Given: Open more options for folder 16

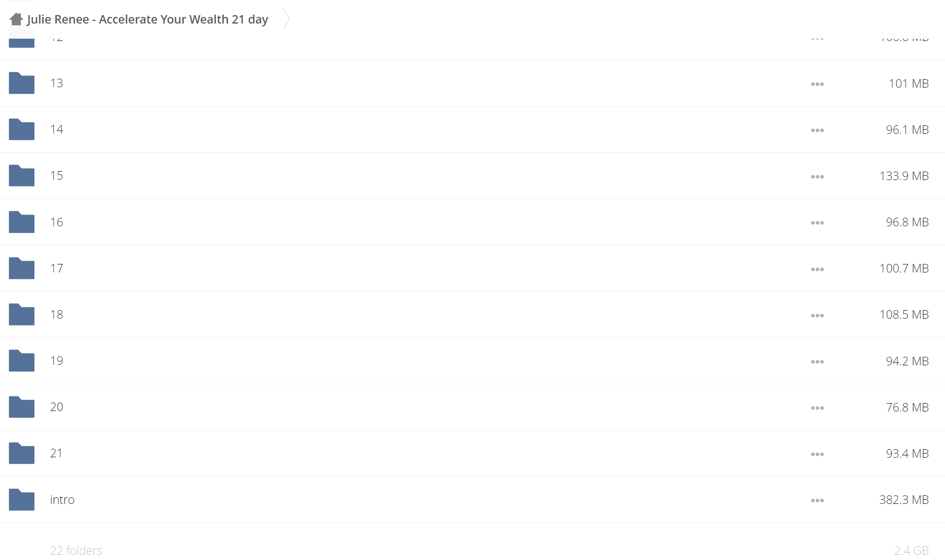Looking at the screenshot, I should click(x=817, y=223).
